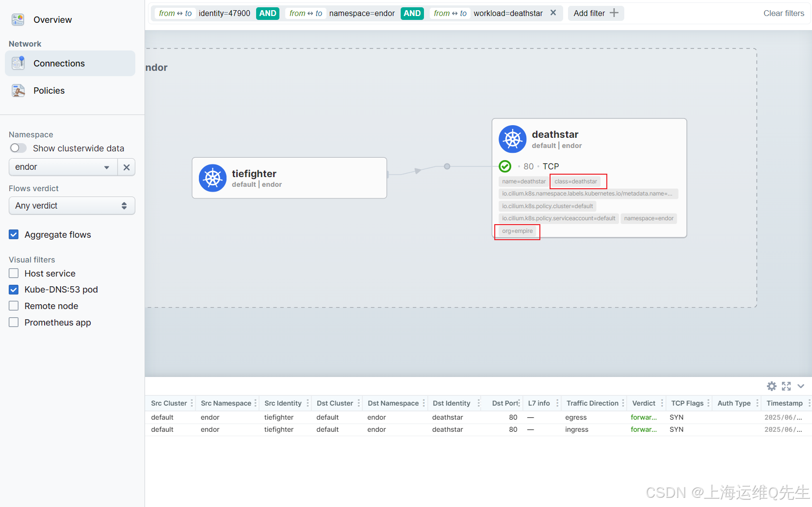Clear the endor namespace selection
Viewport: 812px width, 507px height.
click(127, 167)
